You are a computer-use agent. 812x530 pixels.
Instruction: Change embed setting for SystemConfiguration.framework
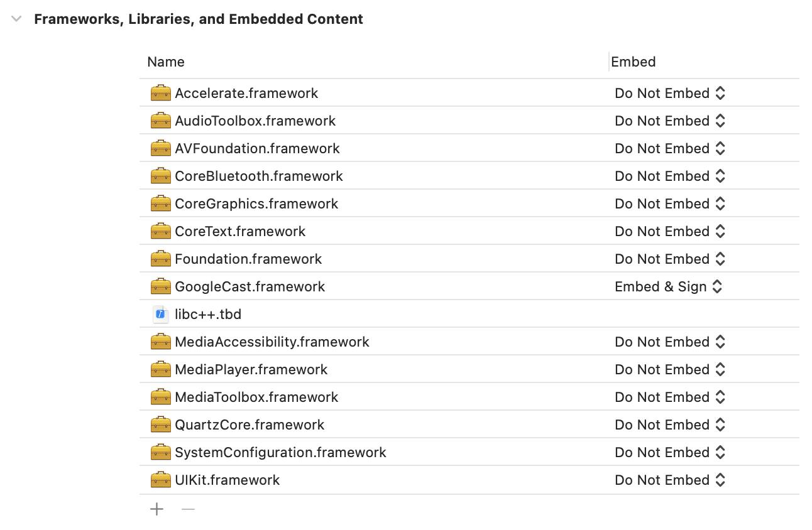click(671, 453)
